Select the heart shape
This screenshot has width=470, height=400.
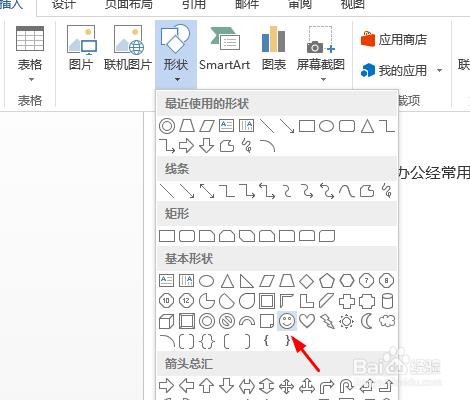tap(307, 321)
